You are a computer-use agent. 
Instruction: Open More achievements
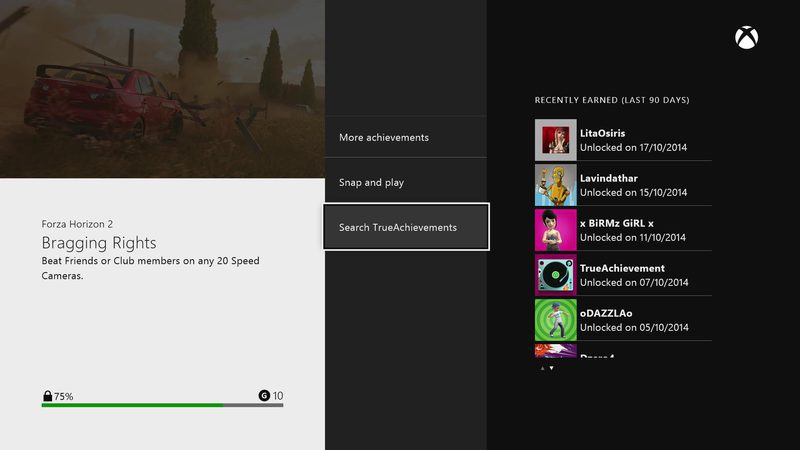(406, 137)
